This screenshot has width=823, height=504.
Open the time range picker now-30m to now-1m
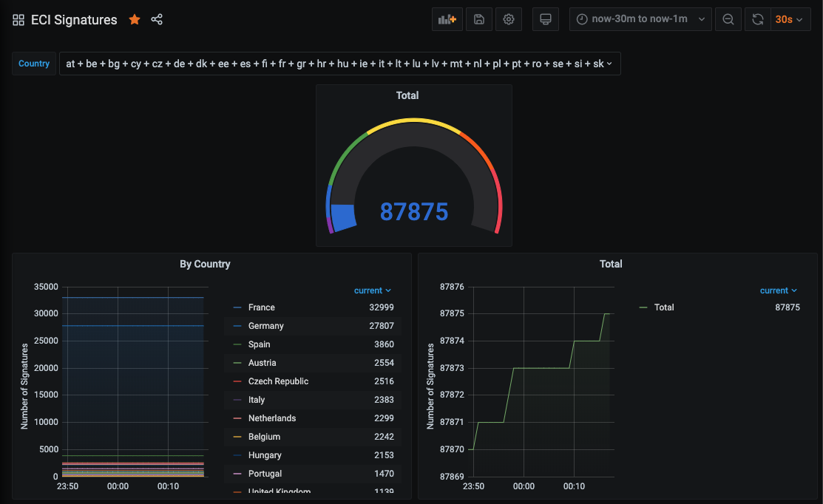(x=640, y=19)
